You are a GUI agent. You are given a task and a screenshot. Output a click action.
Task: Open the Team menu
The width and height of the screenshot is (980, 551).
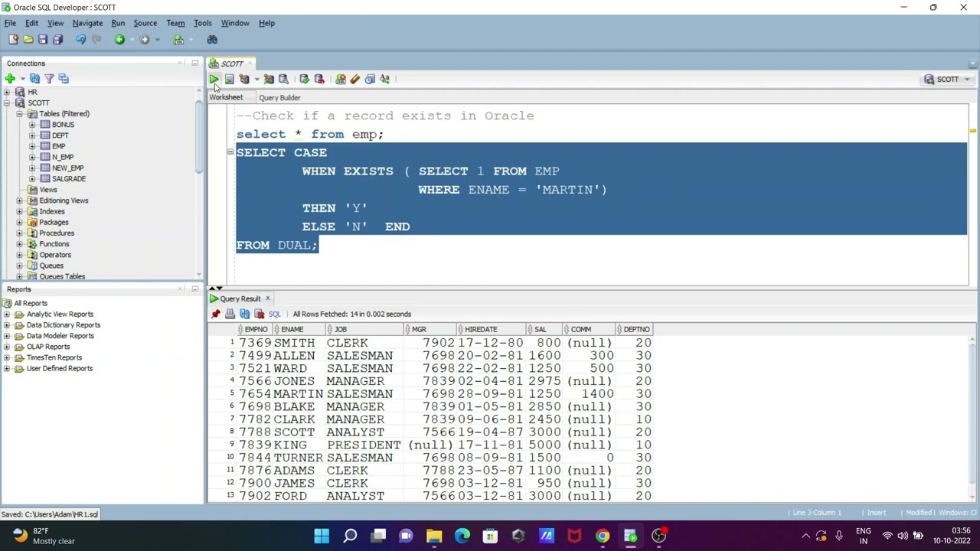tap(175, 23)
